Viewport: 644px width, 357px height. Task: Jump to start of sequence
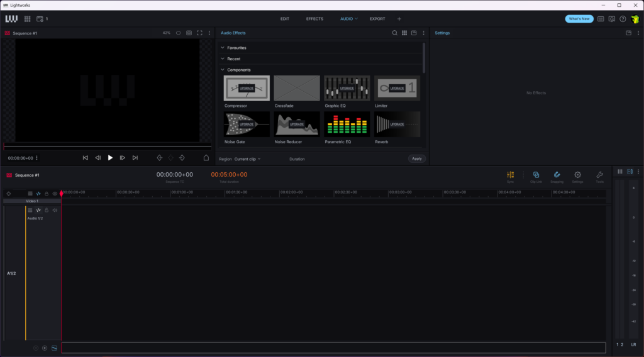click(x=86, y=158)
